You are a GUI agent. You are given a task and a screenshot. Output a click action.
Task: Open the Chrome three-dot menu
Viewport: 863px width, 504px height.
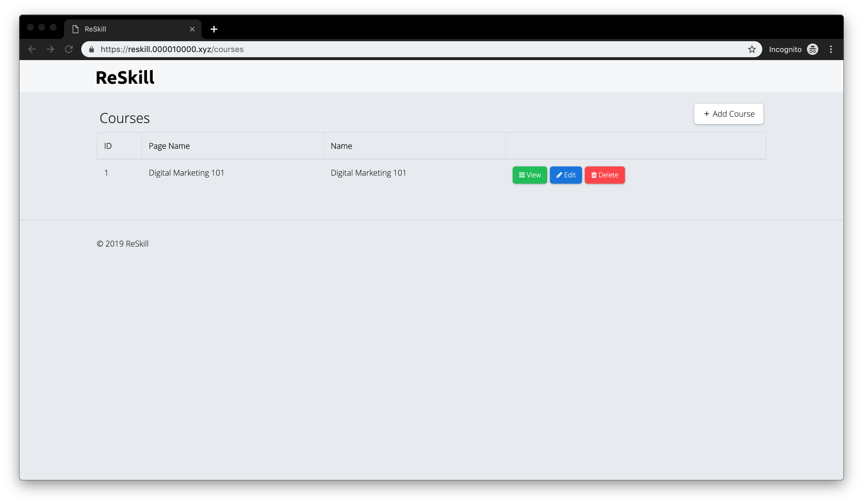click(x=831, y=49)
